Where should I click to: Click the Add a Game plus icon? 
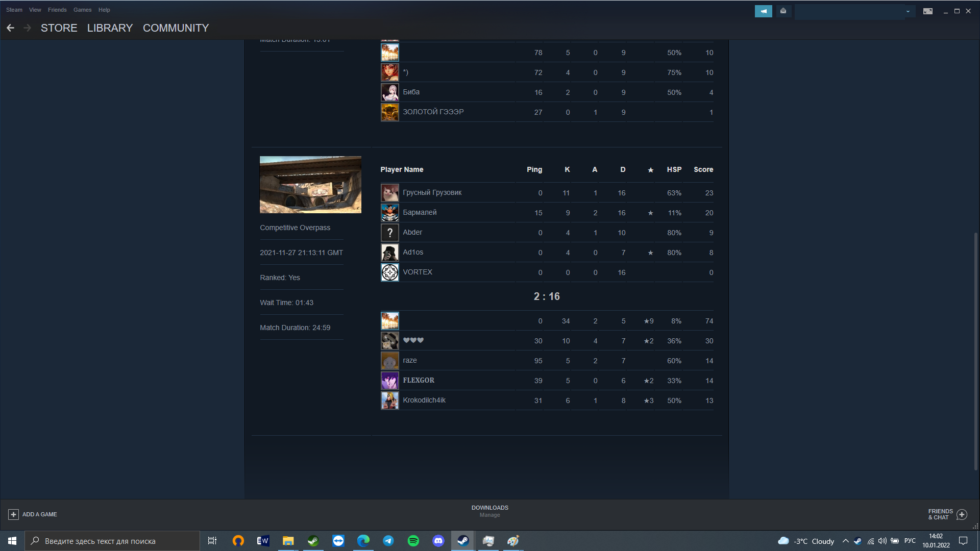point(13,514)
